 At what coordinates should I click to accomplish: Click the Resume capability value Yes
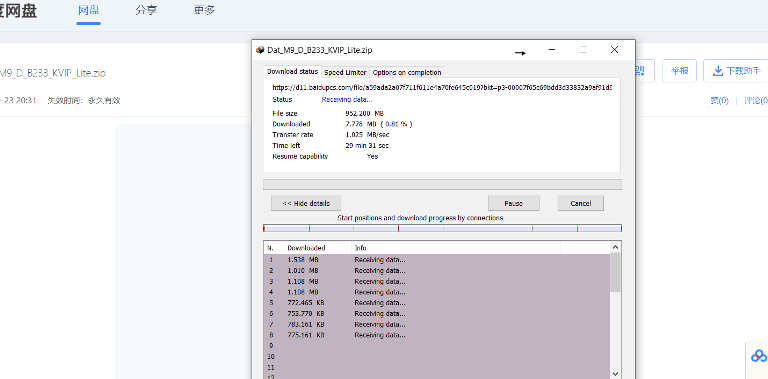(x=372, y=157)
